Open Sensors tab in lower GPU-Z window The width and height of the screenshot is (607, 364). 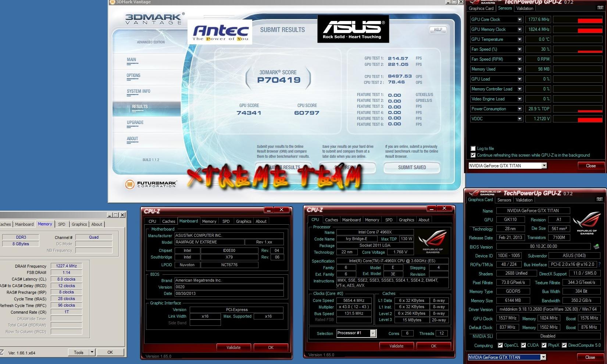(x=504, y=200)
